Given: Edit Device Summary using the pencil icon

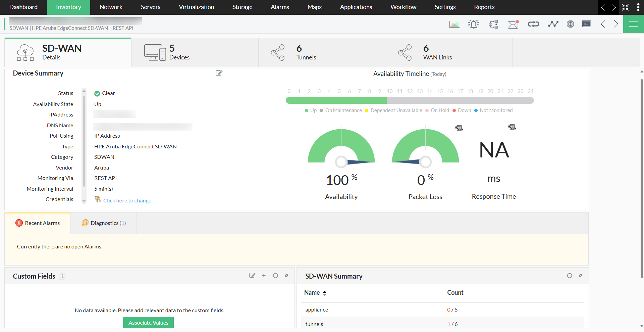Looking at the screenshot, I should coord(219,73).
